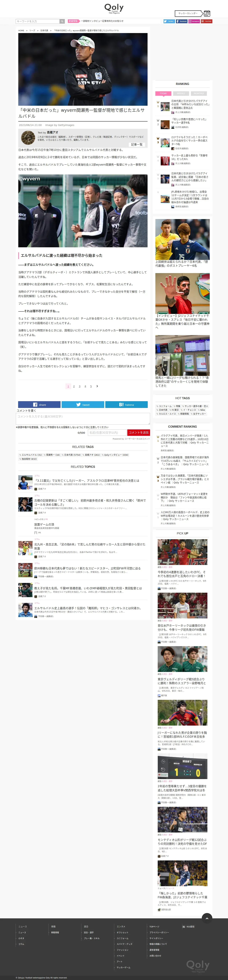Viewport: 228px width, 980px height.
Task: Click the Qoly logo in the header
Action: [114, 8]
